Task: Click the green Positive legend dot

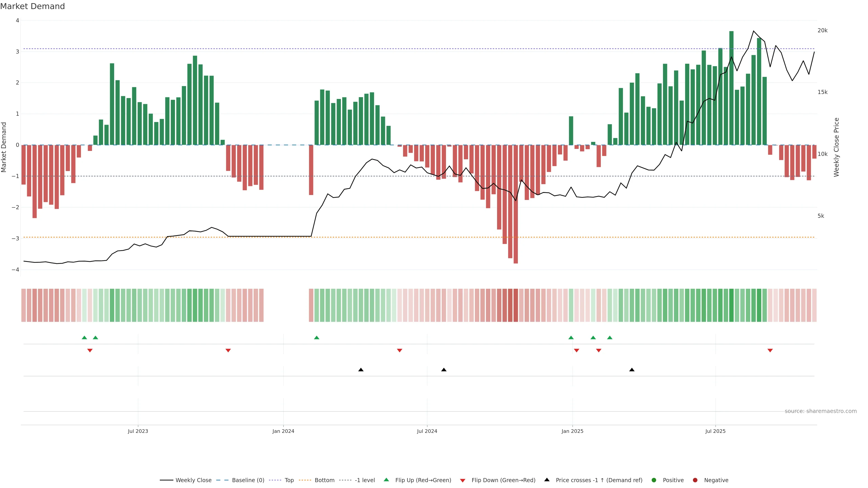Action: click(x=654, y=480)
